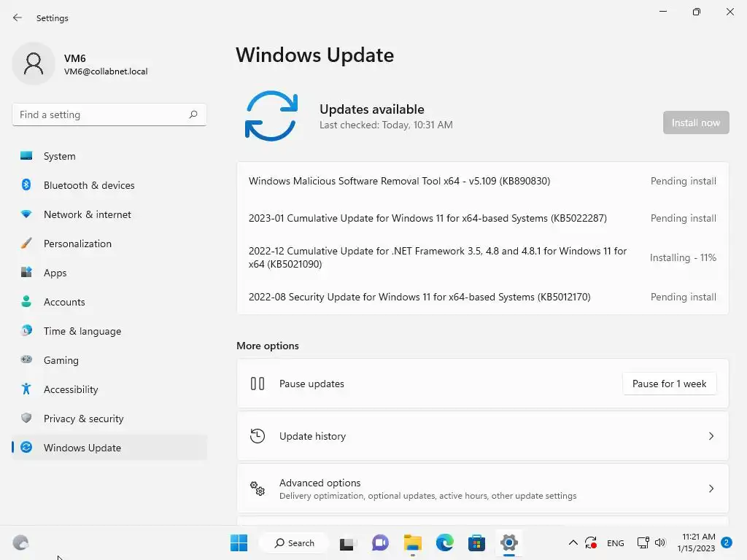Click the Gaming controller icon

(26, 359)
